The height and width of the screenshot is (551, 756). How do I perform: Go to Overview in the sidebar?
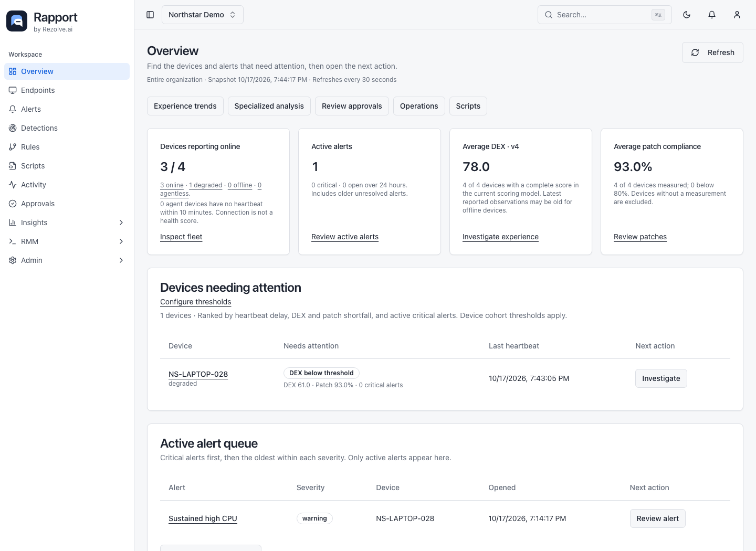click(x=67, y=71)
